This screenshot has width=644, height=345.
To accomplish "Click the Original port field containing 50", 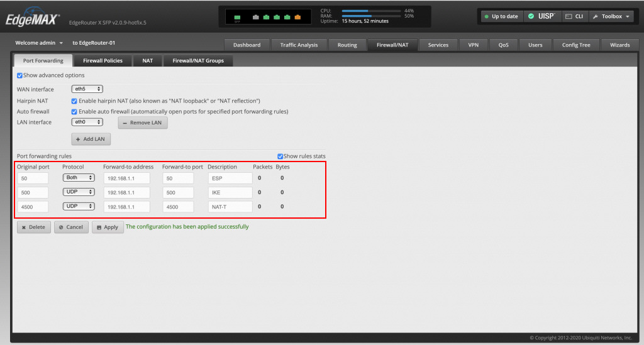I will (33, 178).
